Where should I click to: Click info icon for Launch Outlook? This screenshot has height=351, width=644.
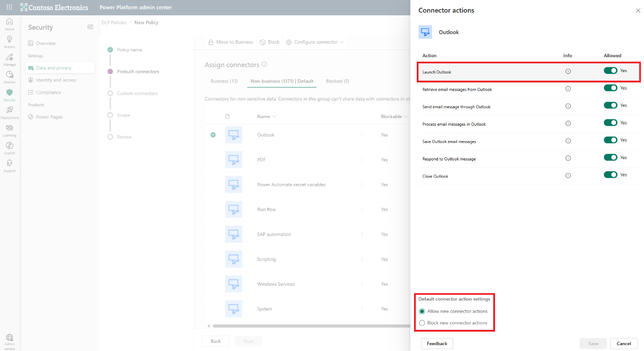(x=568, y=72)
